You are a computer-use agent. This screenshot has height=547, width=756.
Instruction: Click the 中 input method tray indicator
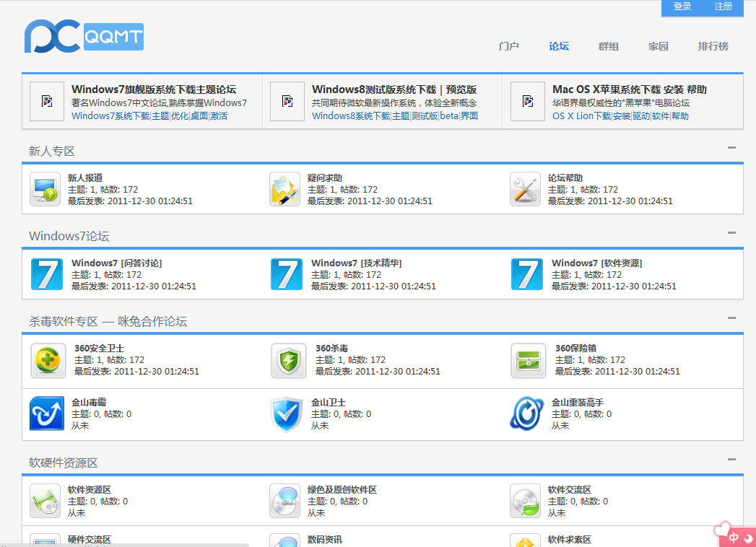click(734, 537)
